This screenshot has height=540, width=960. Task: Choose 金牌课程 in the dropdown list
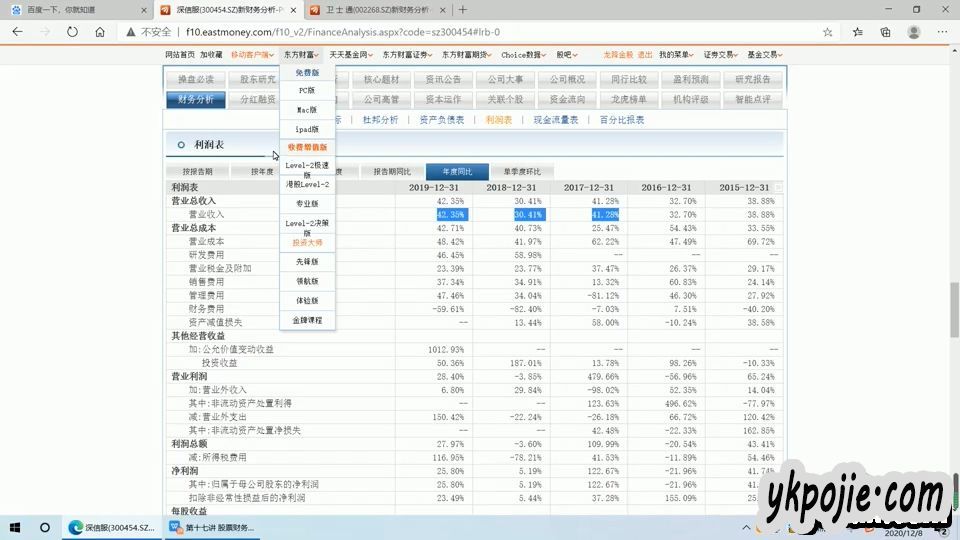pyautogui.click(x=307, y=320)
